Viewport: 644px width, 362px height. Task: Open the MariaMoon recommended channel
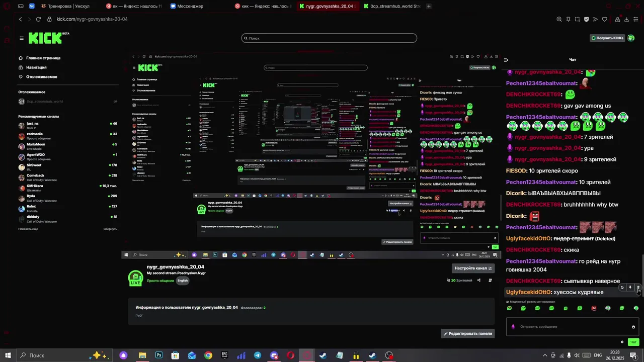(67, 146)
